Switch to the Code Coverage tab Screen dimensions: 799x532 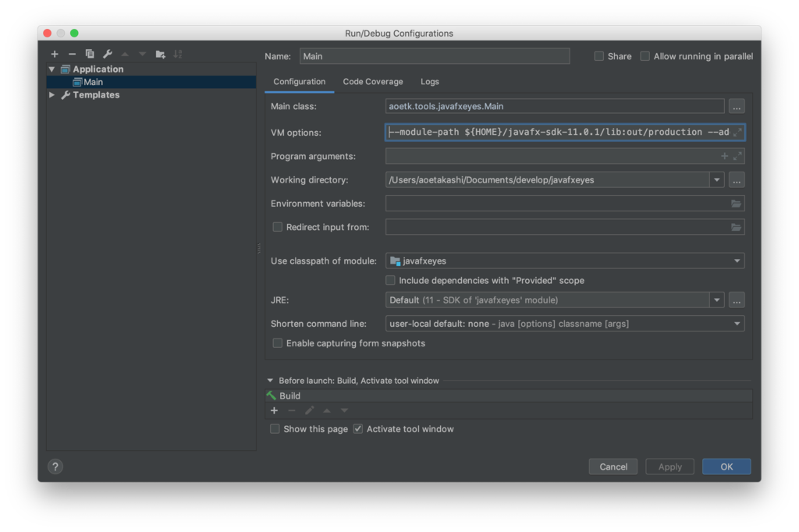pyautogui.click(x=372, y=82)
